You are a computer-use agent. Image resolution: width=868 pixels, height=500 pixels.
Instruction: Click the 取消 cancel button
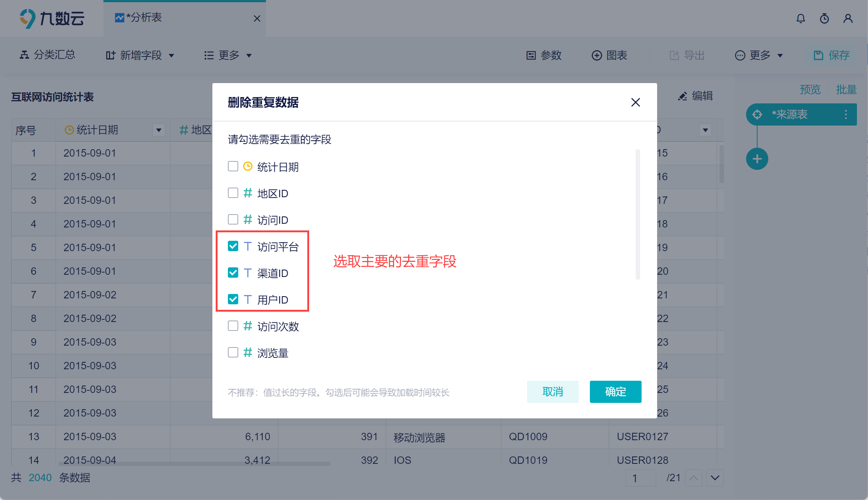tap(553, 392)
